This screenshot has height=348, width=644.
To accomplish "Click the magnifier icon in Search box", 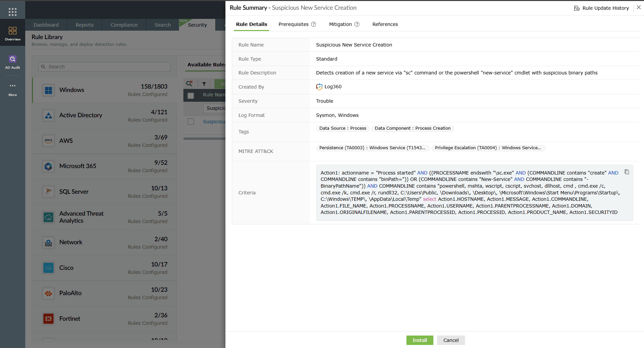I will pyautogui.click(x=43, y=67).
